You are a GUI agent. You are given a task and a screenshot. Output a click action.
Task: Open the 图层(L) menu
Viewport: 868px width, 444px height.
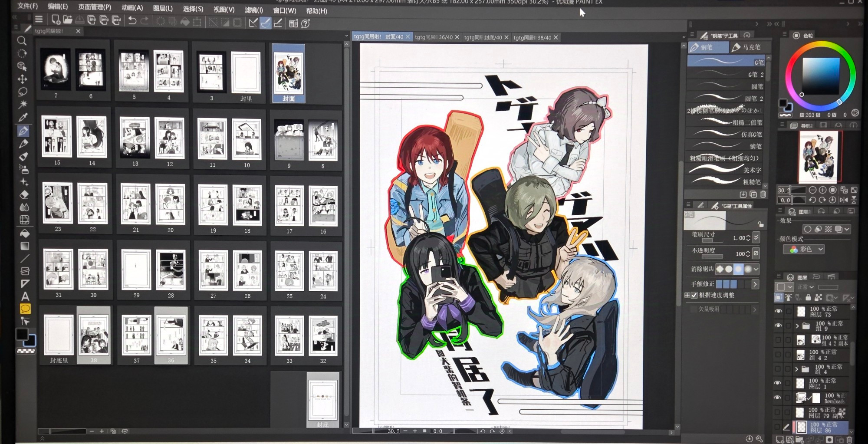(163, 8)
